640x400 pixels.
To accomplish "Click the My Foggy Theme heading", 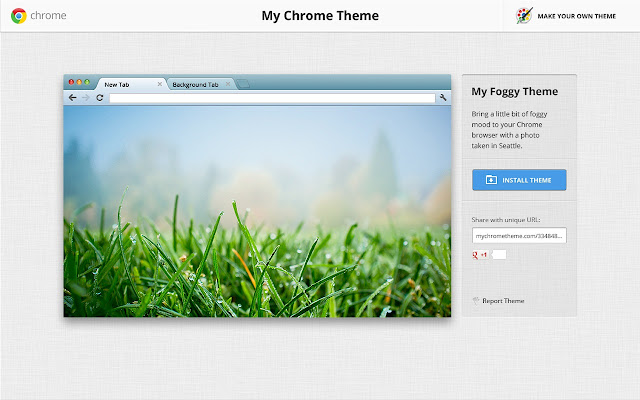I will pyautogui.click(x=514, y=91).
